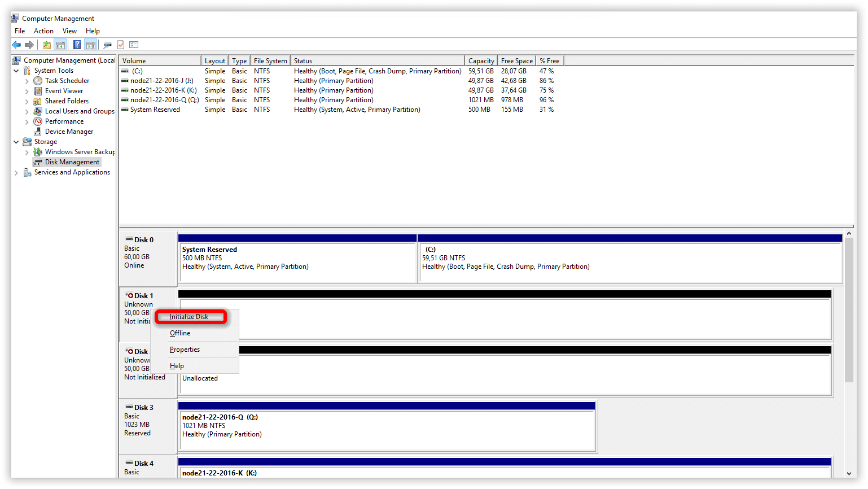
Task: Click the blue Help question mark icon
Action: coord(77,45)
